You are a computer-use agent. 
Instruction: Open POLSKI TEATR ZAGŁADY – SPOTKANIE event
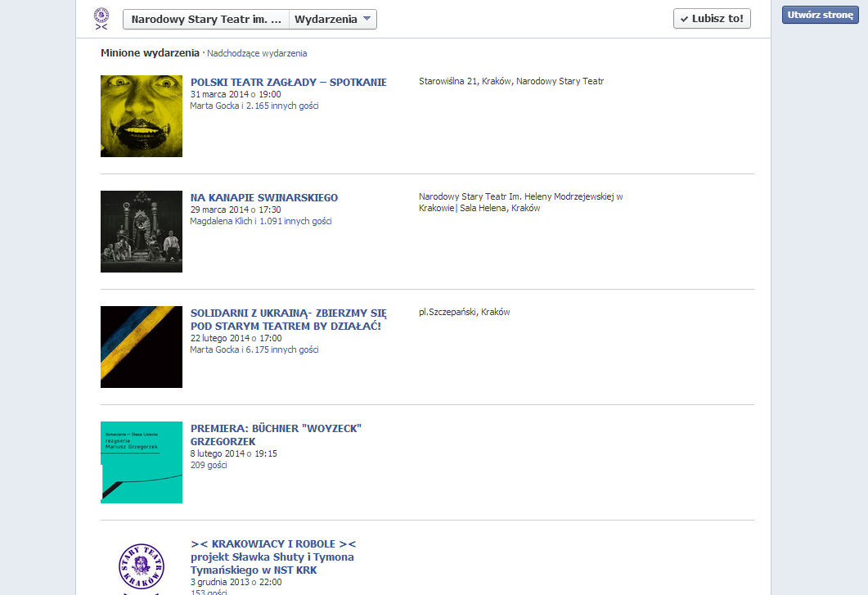[x=289, y=82]
